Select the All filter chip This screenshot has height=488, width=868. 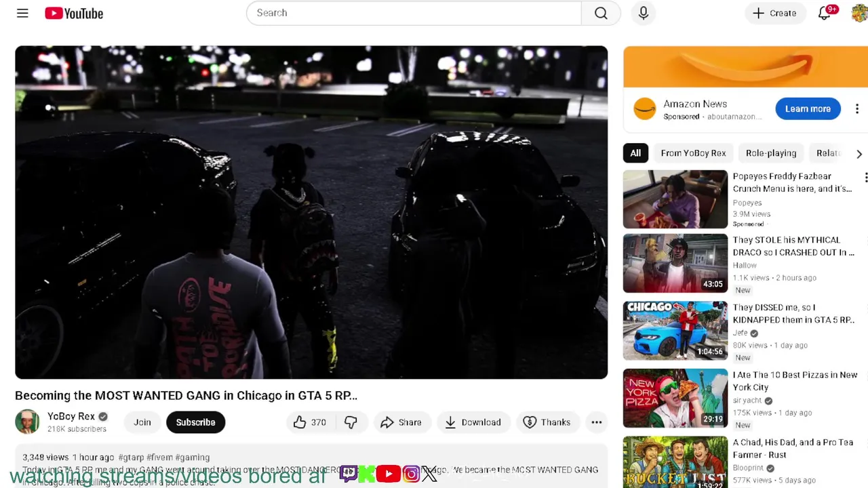pos(635,153)
